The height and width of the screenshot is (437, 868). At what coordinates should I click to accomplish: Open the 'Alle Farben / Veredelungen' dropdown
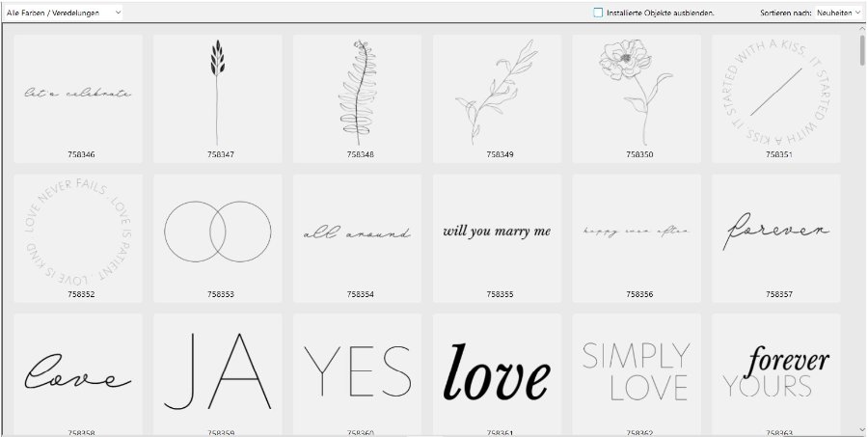point(63,13)
